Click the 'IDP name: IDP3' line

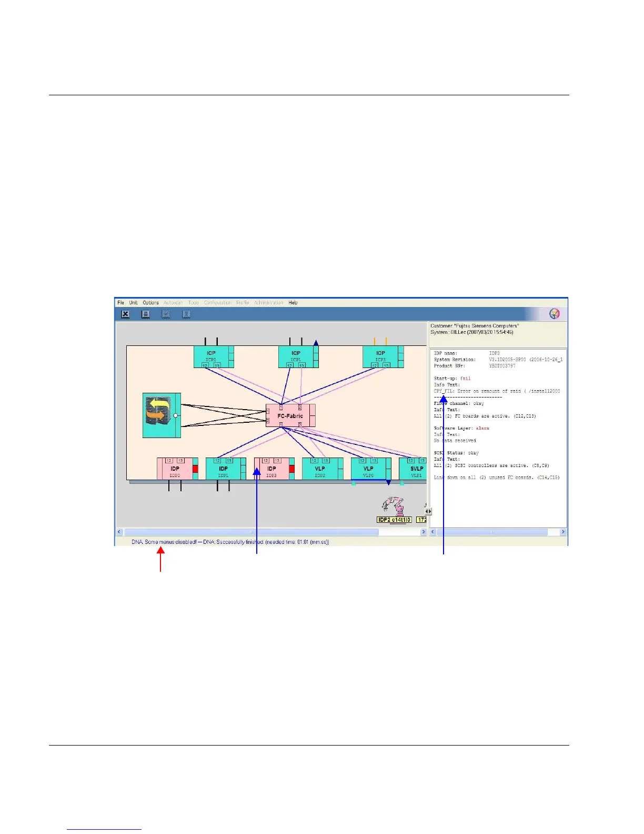(x=467, y=353)
